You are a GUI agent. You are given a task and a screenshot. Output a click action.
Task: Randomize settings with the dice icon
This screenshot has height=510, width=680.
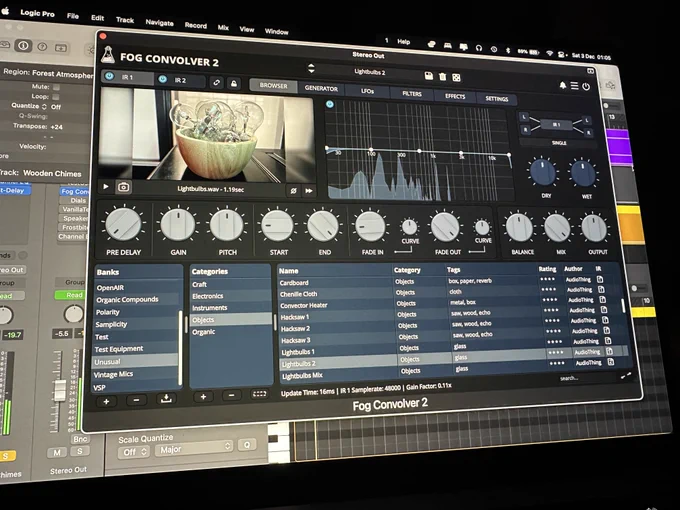(x=456, y=78)
